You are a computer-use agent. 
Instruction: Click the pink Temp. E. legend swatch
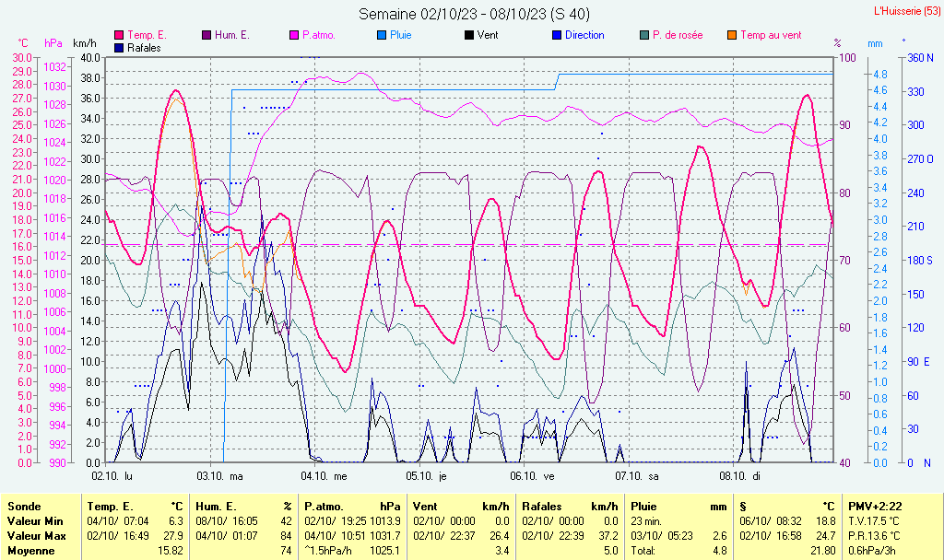(x=119, y=36)
